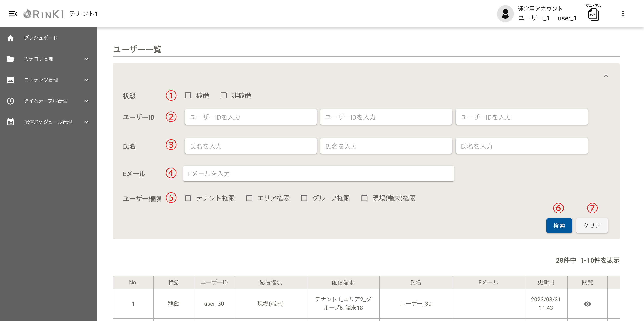Click the user avatar icon
The image size is (644, 321).
(505, 14)
